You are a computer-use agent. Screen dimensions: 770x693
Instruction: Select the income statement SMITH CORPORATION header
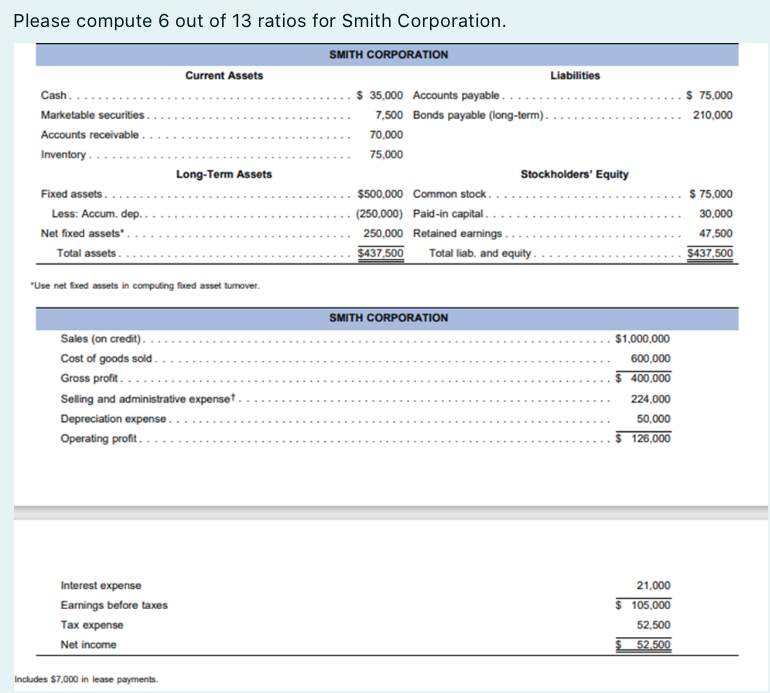[x=388, y=318]
